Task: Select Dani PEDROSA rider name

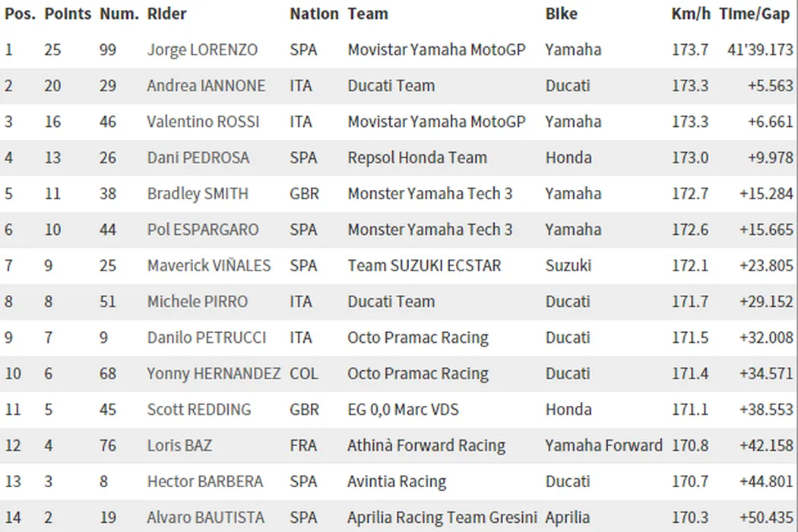Action: [x=200, y=158]
